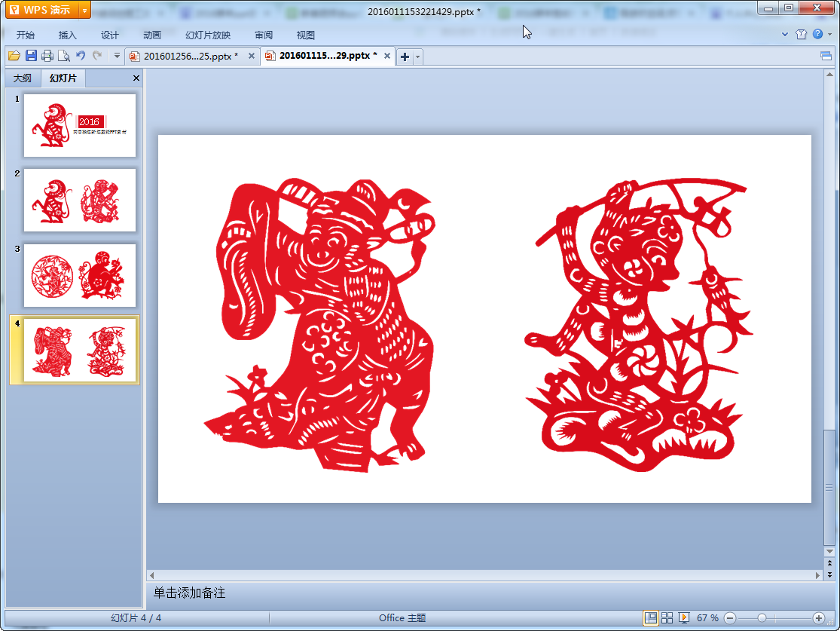Undo the last action
This screenshot has height=631, width=840.
(81, 56)
